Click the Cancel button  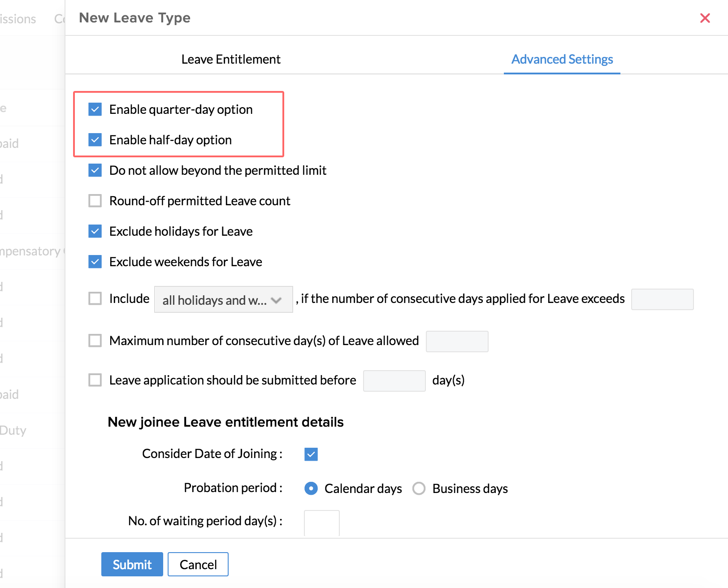(198, 564)
